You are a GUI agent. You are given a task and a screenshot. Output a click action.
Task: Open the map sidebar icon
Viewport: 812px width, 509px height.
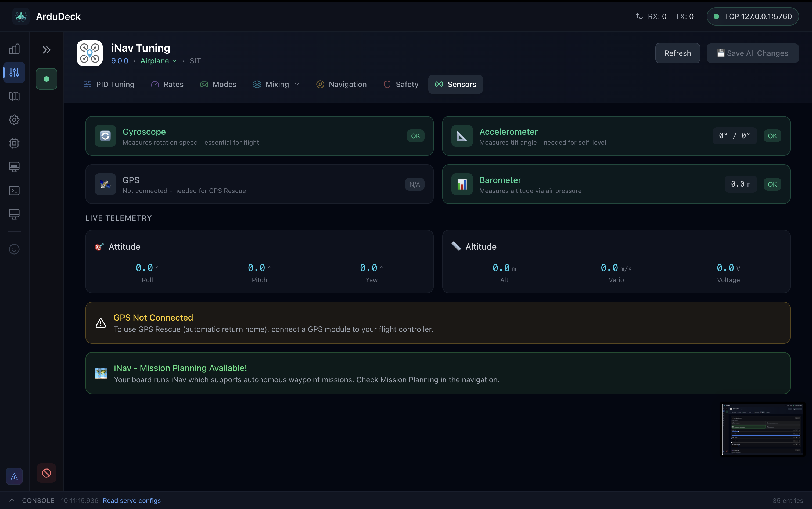click(14, 96)
